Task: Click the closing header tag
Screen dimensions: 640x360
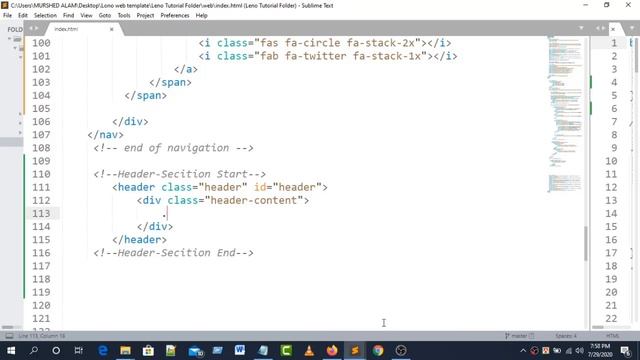Action: (139, 240)
